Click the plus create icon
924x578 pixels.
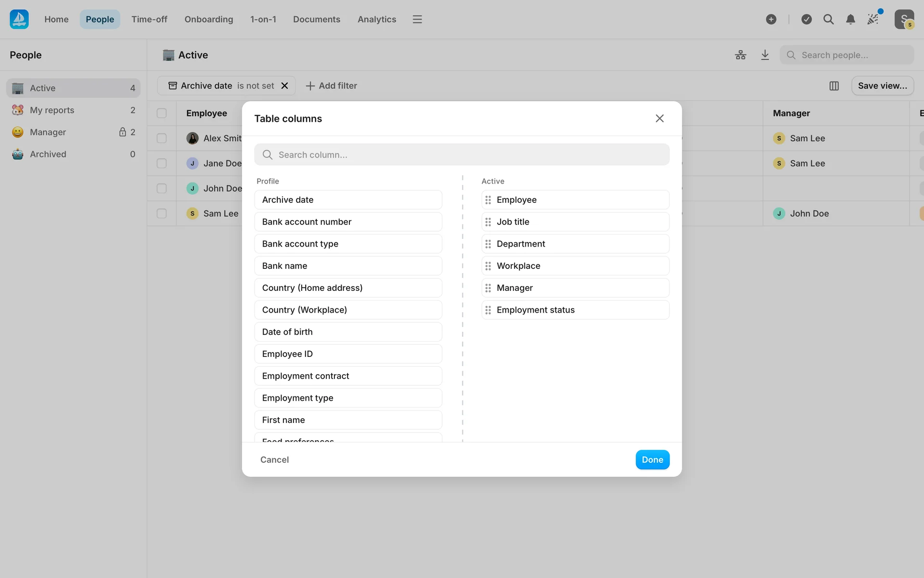771,19
